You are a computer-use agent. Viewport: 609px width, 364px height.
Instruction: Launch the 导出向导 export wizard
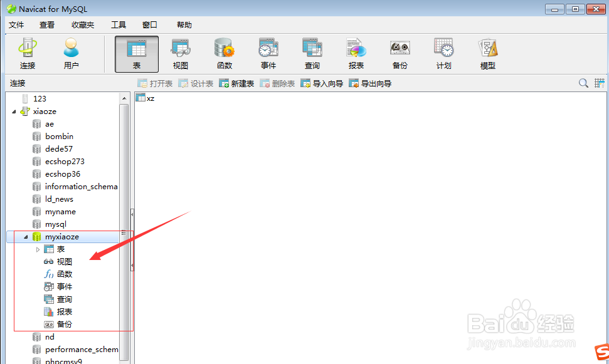coord(370,83)
